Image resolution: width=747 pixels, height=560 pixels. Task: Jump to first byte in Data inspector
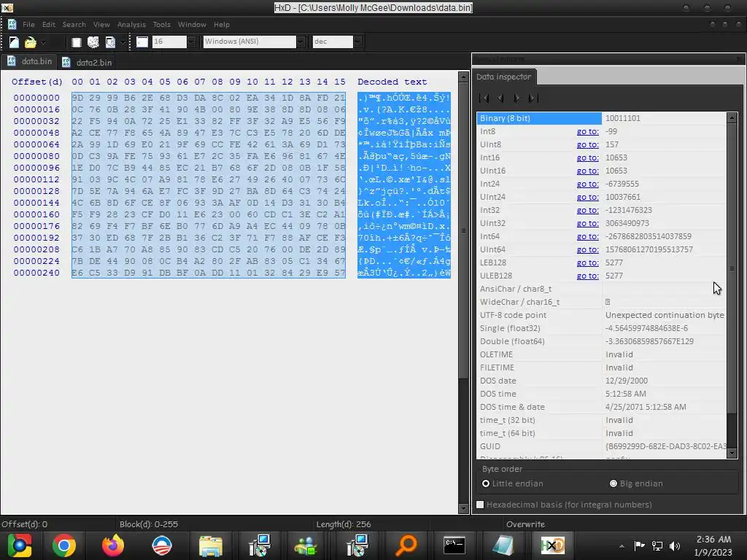(484, 98)
